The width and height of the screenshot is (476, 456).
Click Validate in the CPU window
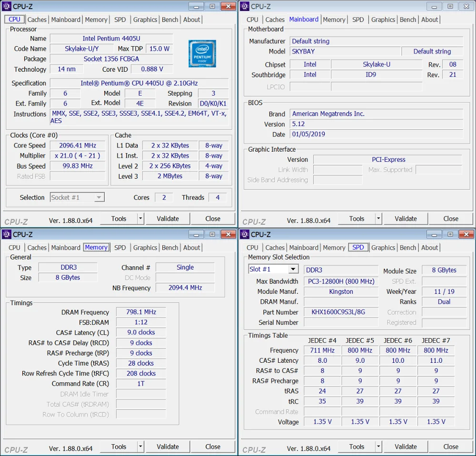click(168, 218)
